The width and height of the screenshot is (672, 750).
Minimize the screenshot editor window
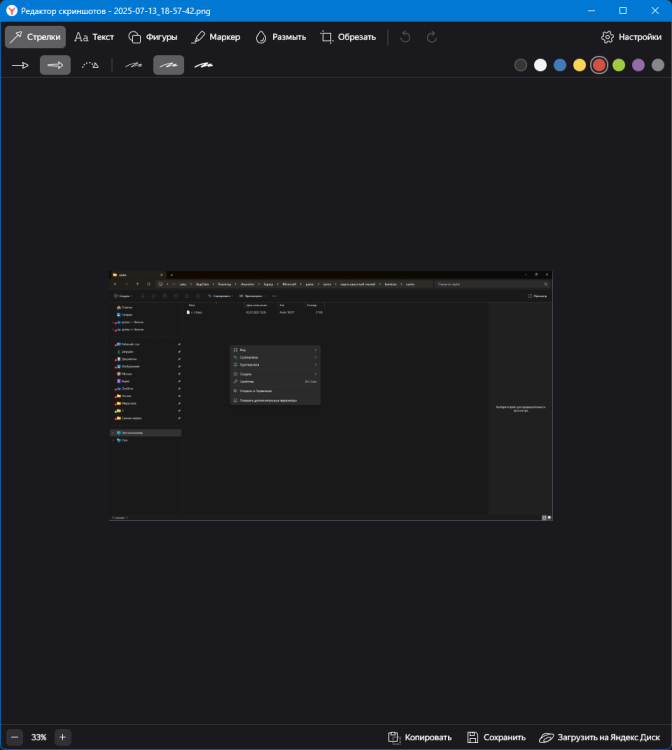point(591,11)
